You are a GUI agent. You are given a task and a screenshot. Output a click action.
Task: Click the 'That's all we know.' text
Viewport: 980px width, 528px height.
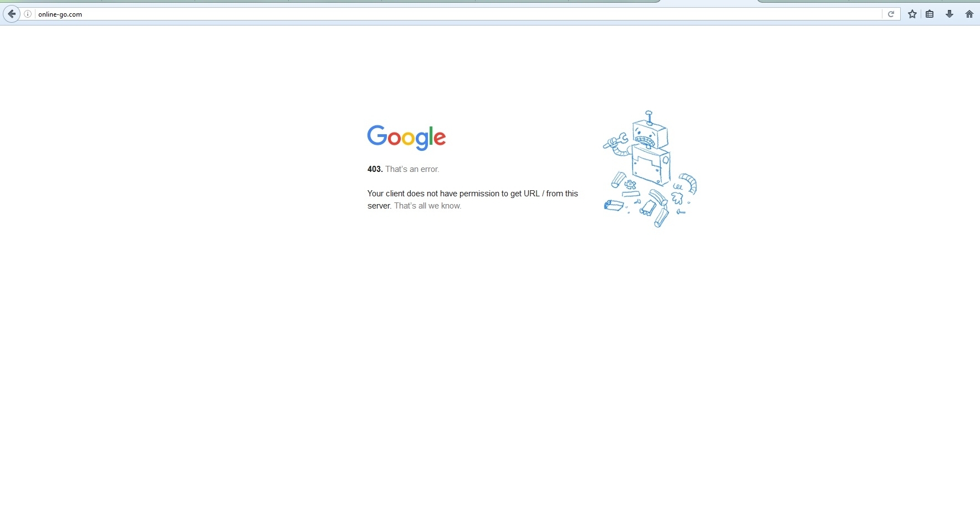pyautogui.click(x=427, y=206)
